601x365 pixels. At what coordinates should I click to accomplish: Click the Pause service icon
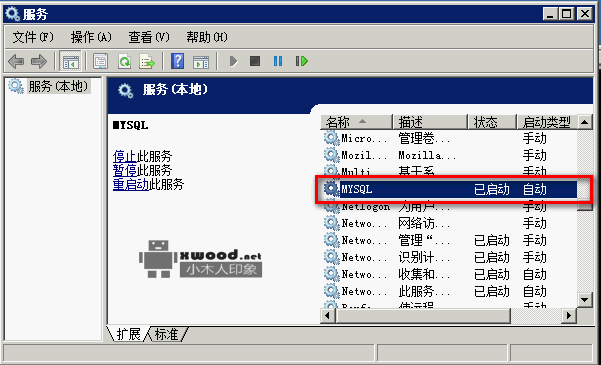click(278, 61)
